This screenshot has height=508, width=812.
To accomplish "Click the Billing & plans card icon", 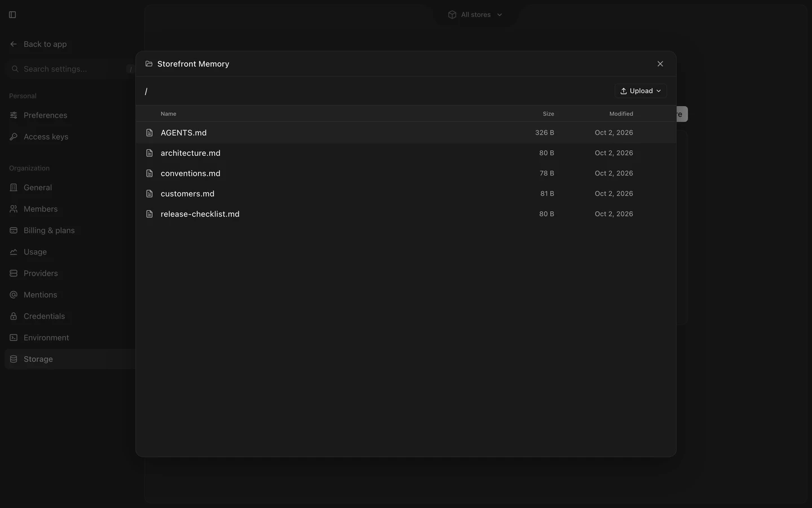I will (14, 230).
